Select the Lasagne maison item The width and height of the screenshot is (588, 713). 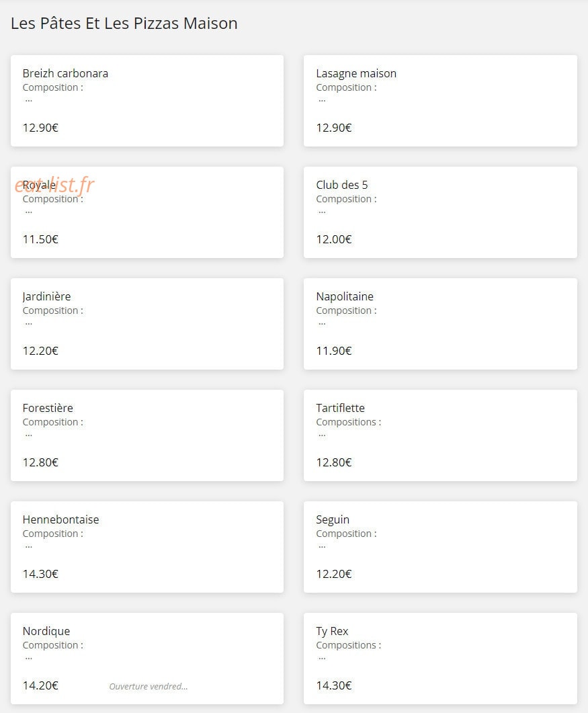[440, 101]
